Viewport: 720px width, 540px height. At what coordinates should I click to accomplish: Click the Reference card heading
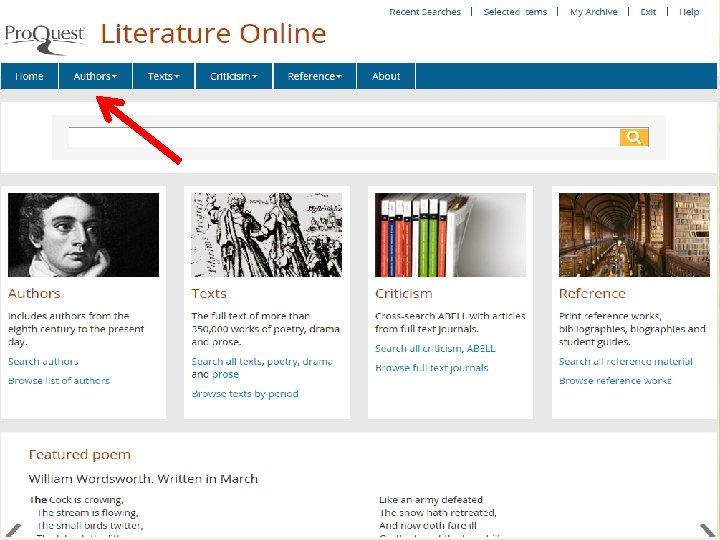592,293
